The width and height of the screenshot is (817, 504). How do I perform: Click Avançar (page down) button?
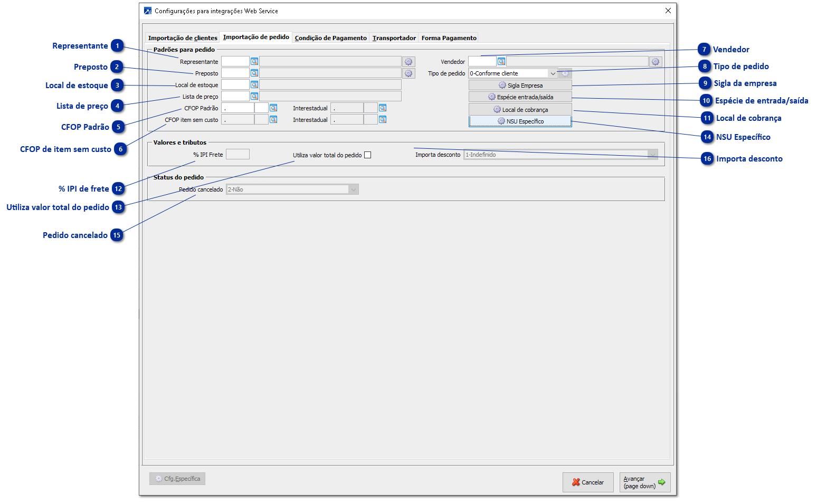tap(645, 482)
